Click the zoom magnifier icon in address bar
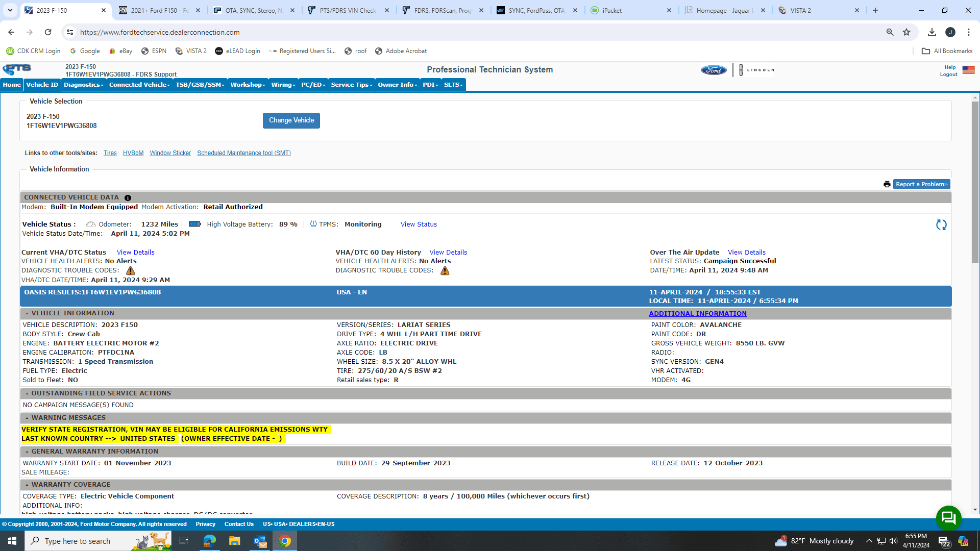Image resolution: width=980 pixels, height=551 pixels. [890, 32]
